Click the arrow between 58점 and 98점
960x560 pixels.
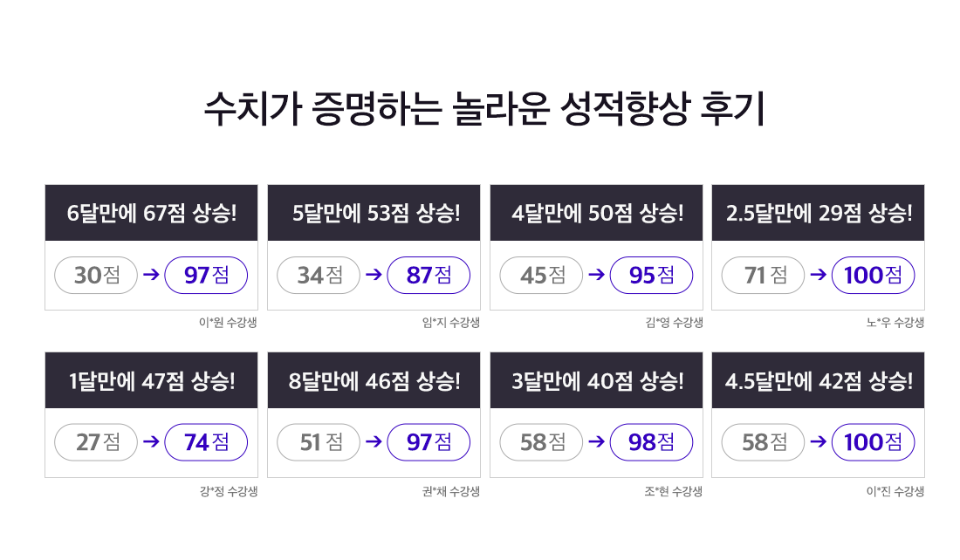(596, 442)
